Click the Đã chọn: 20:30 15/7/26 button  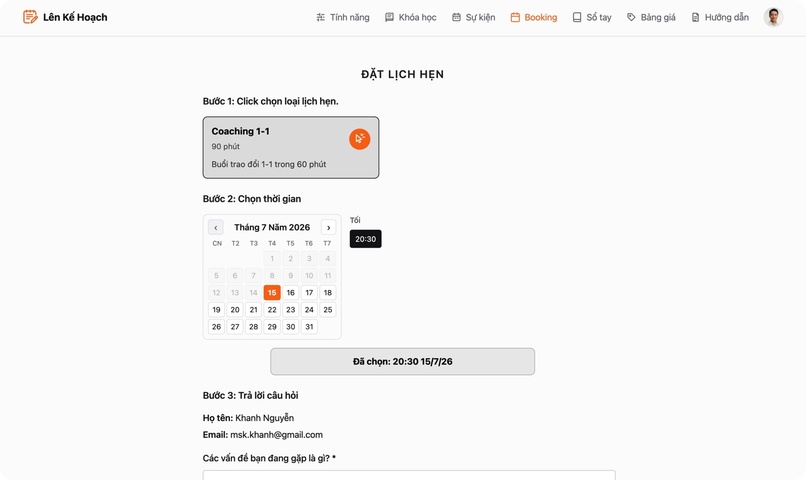(x=402, y=361)
